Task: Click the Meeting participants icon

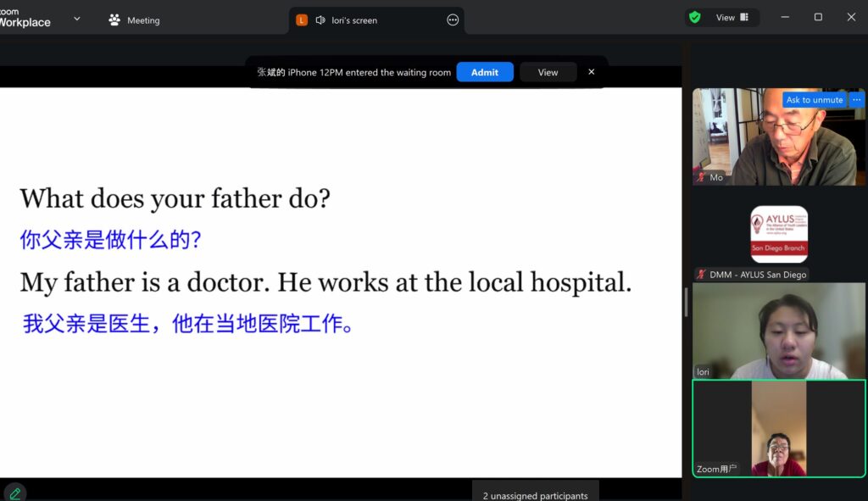Action: 114,19
